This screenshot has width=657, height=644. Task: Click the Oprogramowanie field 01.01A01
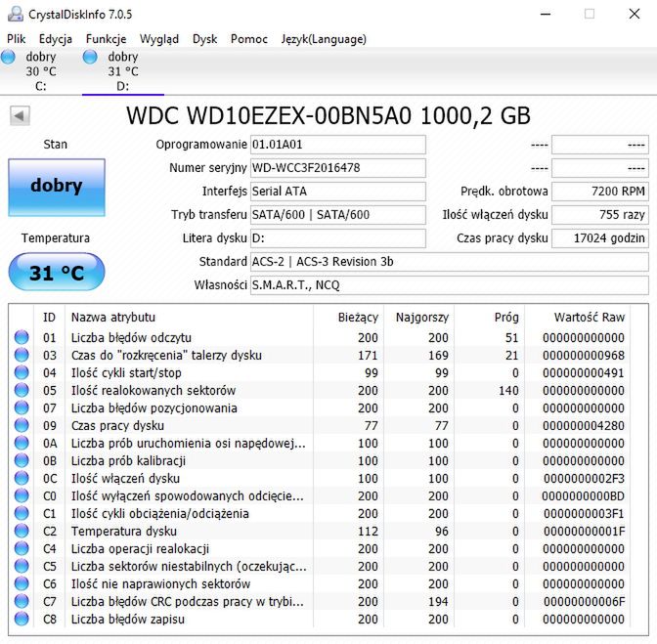point(338,145)
